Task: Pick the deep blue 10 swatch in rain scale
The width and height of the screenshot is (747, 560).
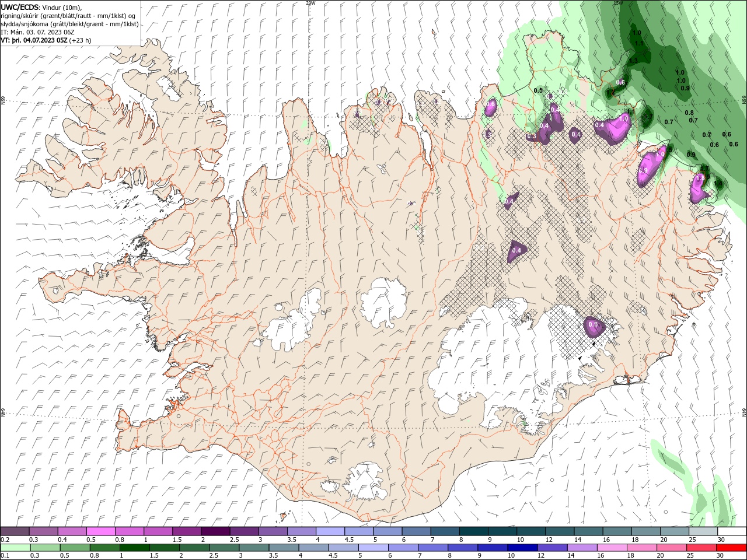Action: point(523,548)
